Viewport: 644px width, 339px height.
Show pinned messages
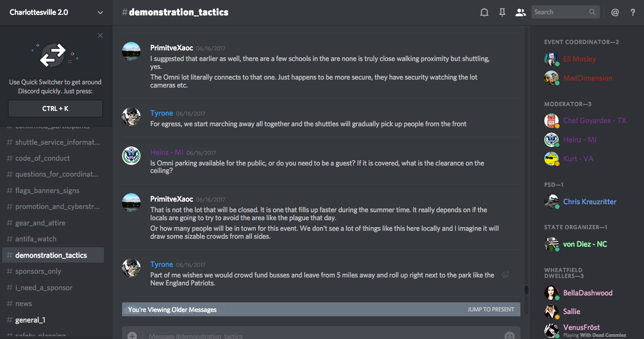(502, 12)
